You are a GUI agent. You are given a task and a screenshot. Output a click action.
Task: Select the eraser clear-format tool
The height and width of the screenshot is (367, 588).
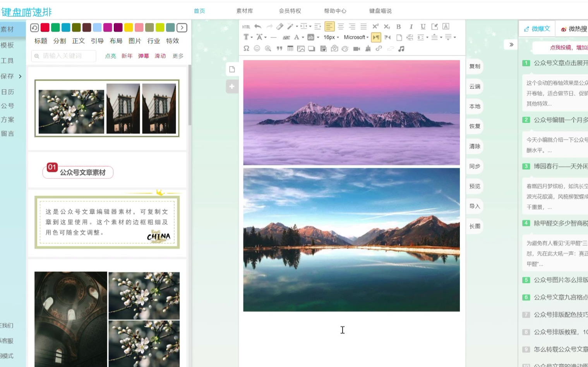click(x=279, y=26)
